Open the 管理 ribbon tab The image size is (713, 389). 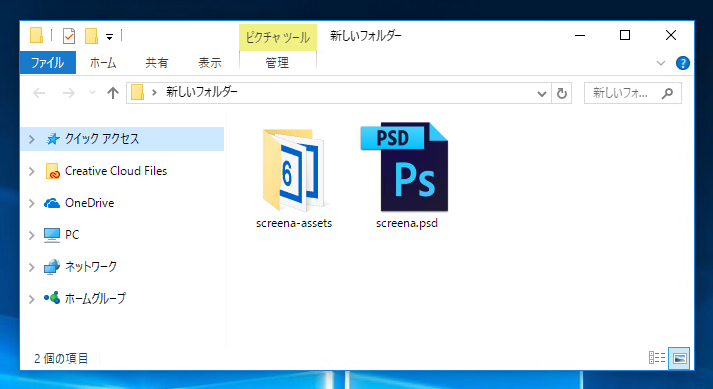pos(277,63)
